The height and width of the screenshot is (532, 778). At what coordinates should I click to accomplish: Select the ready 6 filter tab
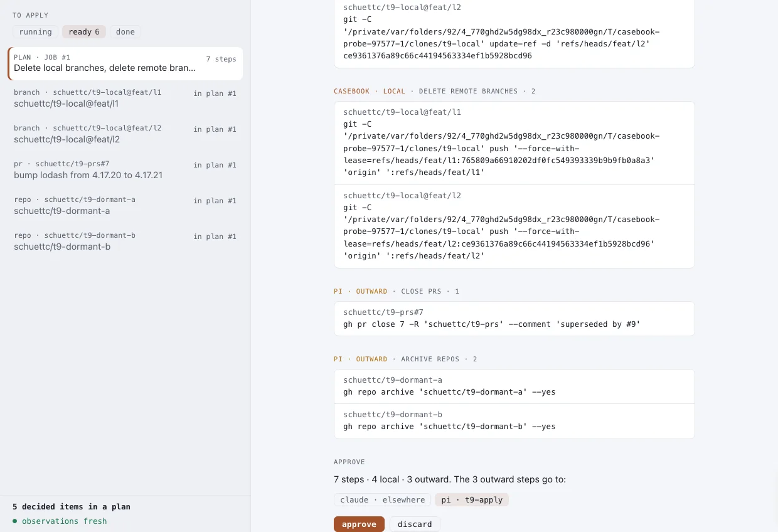(x=84, y=32)
